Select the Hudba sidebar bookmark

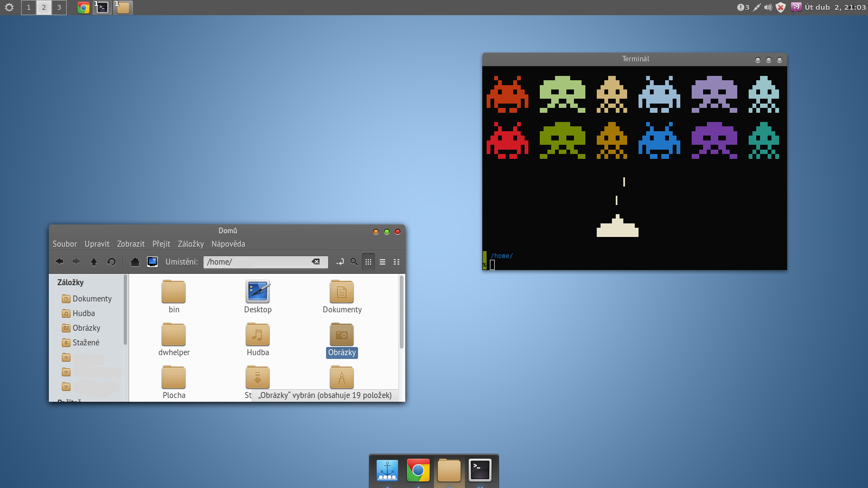(x=84, y=313)
